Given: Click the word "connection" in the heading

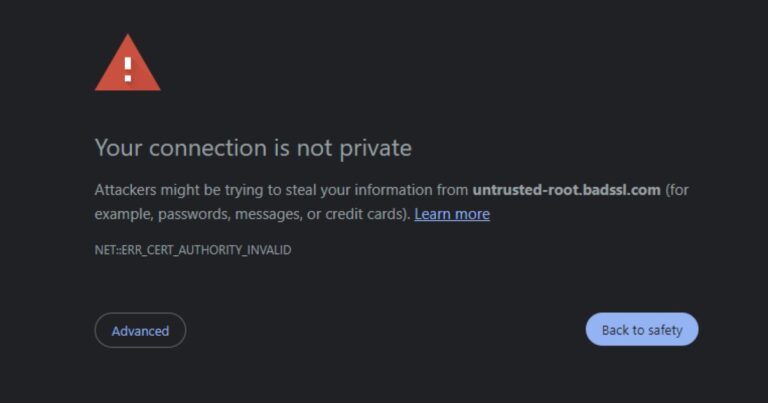Looking at the screenshot, I should [x=209, y=148].
